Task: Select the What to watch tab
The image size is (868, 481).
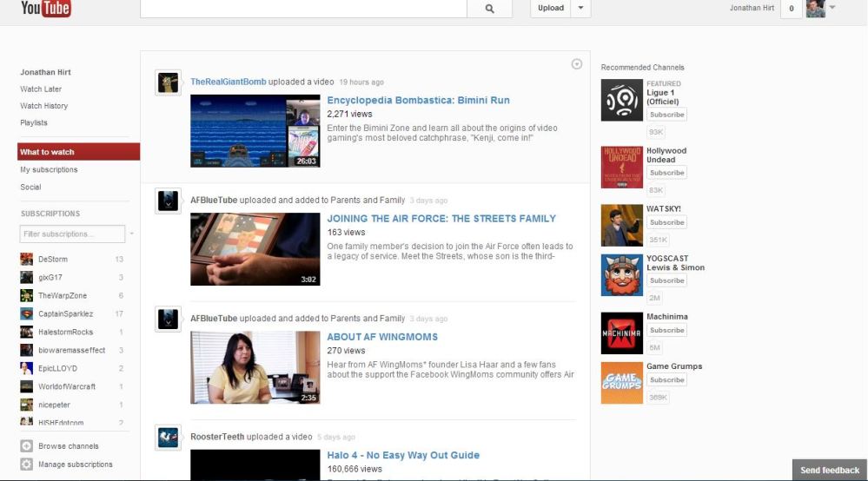Action: [78, 152]
